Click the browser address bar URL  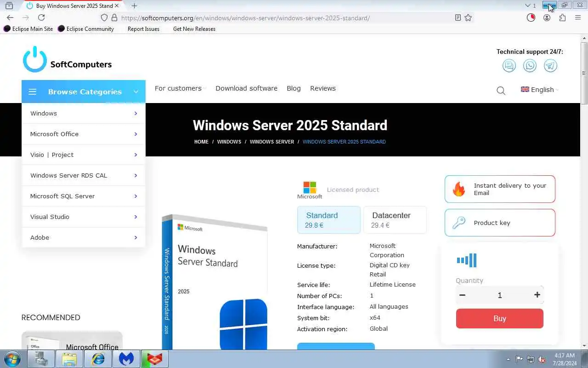pyautogui.click(x=245, y=18)
